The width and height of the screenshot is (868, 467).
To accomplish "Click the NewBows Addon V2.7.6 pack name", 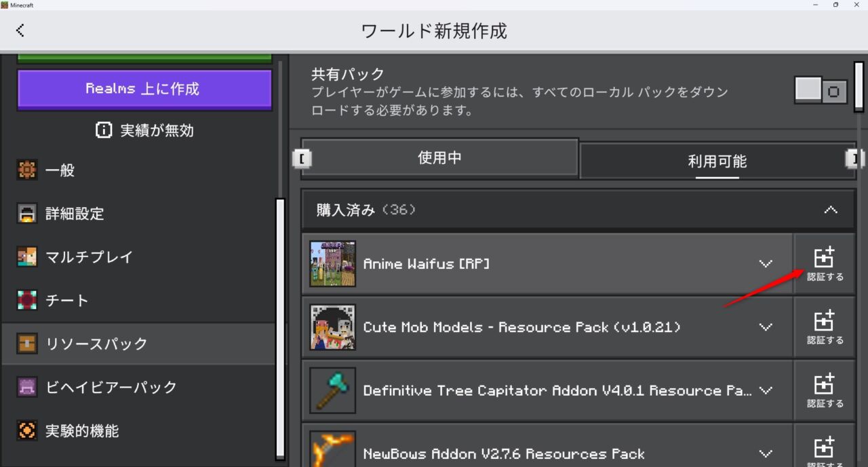I will [504, 453].
